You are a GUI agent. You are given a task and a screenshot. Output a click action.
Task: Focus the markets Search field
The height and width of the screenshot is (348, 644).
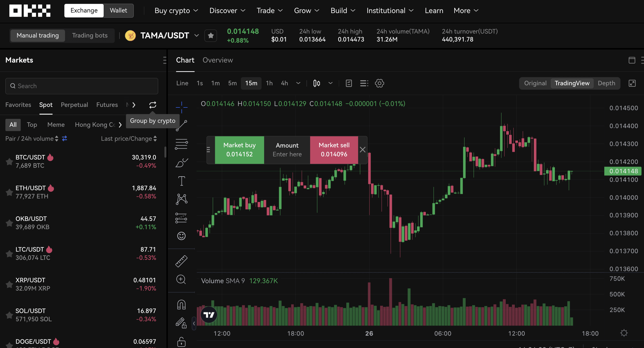82,86
